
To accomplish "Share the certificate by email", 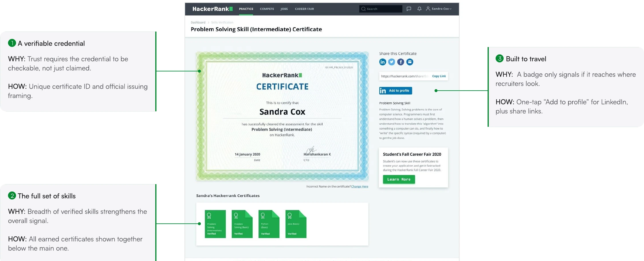I will pos(410,62).
